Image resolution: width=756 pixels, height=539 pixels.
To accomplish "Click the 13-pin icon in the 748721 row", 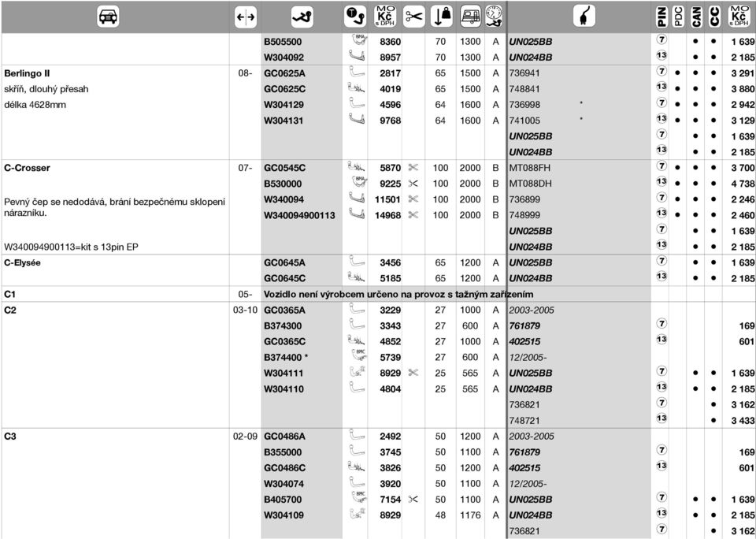I will pyautogui.click(x=661, y=418).
